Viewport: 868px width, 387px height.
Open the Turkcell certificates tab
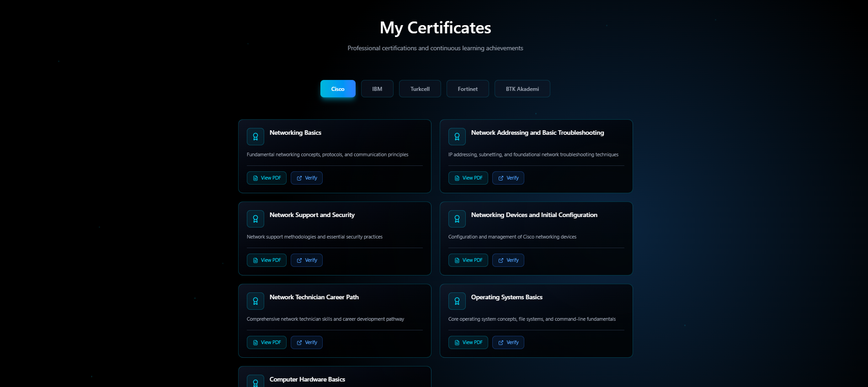pyautogui.click(x=420, y=89)
